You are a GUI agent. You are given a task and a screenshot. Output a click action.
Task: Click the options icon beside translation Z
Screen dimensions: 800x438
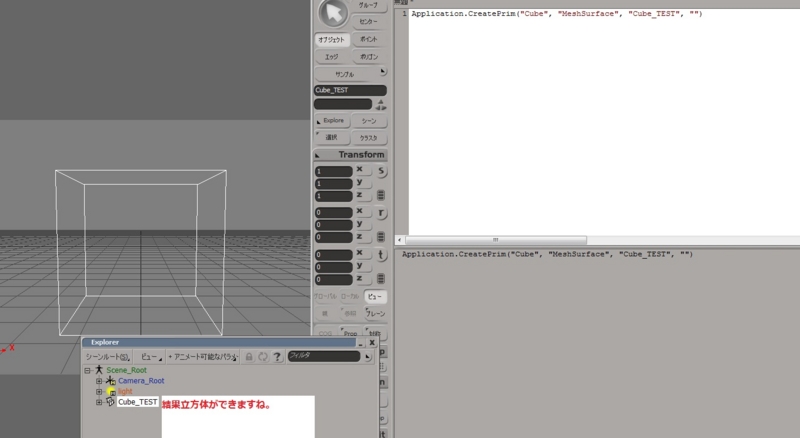click(x=381, y=279)
